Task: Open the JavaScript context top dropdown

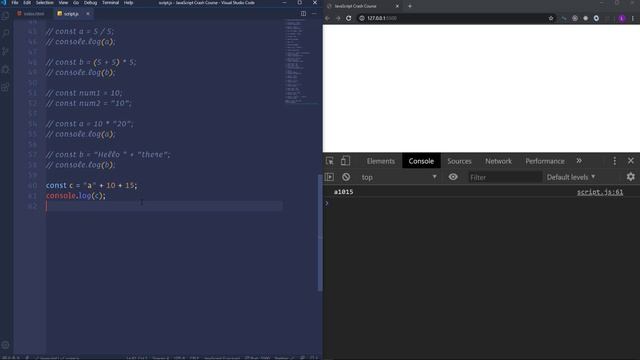Action: (x=398, y=177)
